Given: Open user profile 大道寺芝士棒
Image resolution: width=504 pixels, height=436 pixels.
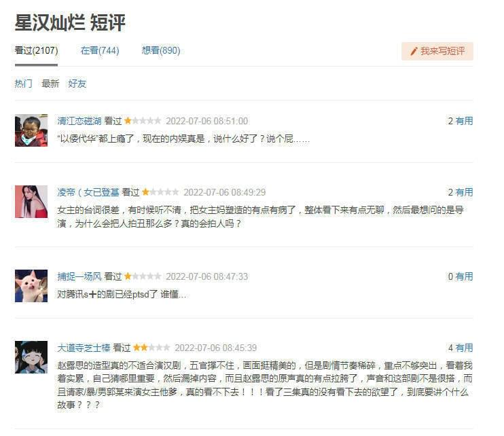Looking at the screenshot, I should (x=84, y=348).
